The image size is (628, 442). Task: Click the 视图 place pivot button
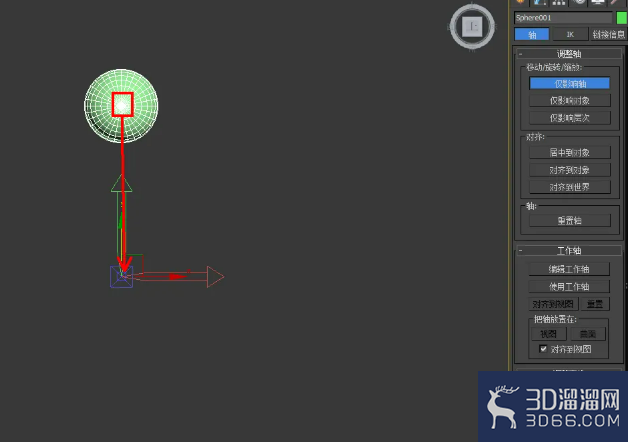[x=549, y=334]
